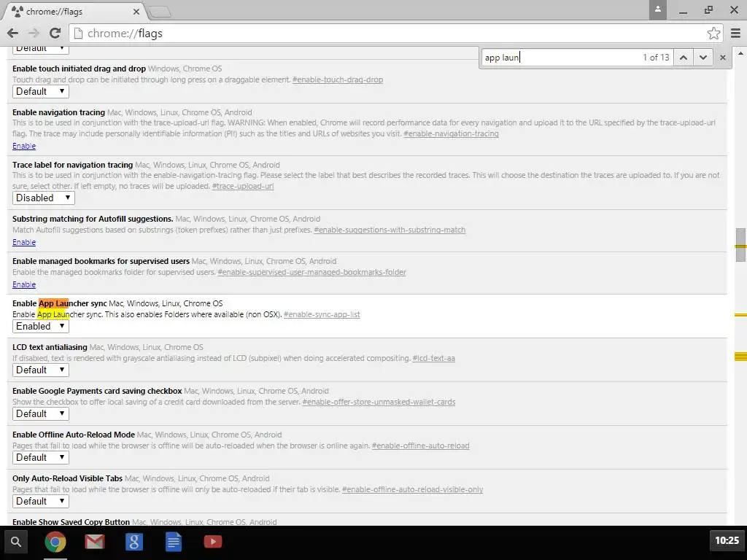Click #enable-offline-auto-reload-visible-only link
The height and width of the screenshot is (560, 747).
click(x=413, y=490)
